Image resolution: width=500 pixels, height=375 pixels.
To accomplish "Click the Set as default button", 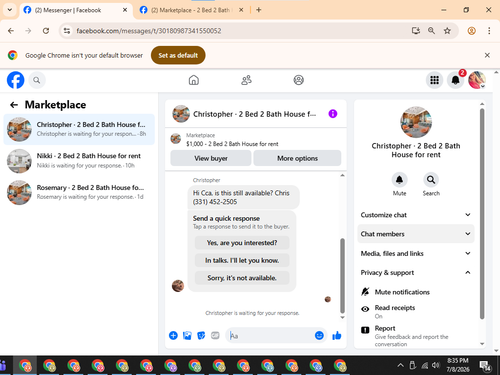I will pyautogui.click(x=178, y=55).
